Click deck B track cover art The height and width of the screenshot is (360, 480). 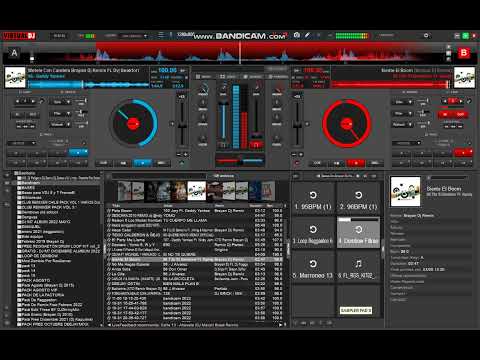coord(464,77)
